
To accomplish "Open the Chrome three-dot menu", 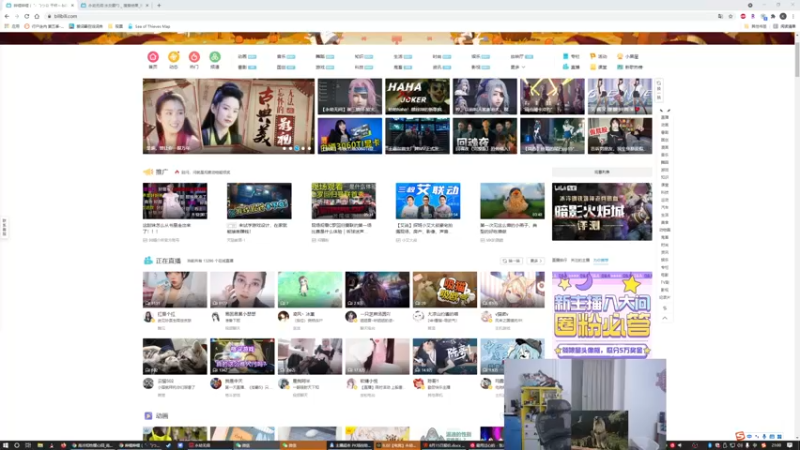I will point(793,16).
